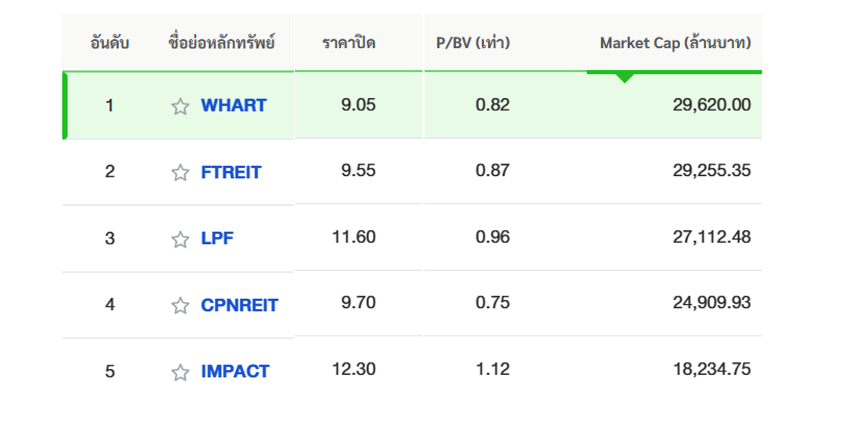868x433 pixels.
Task: Favorite IMPACT using its star icon
Action: click(180, 372)
